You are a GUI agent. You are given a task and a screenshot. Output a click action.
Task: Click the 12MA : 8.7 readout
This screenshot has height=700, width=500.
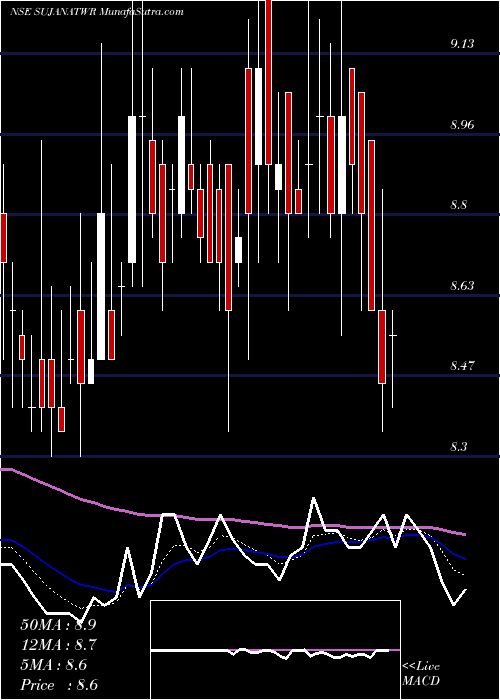tap(58, 645)
